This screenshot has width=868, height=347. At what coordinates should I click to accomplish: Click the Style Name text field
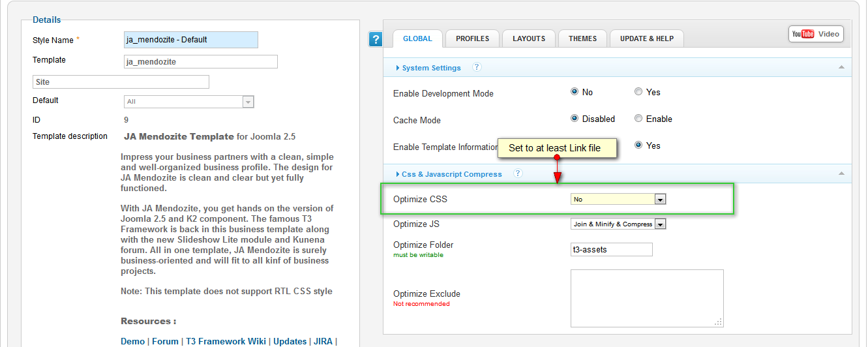[191, 40]
